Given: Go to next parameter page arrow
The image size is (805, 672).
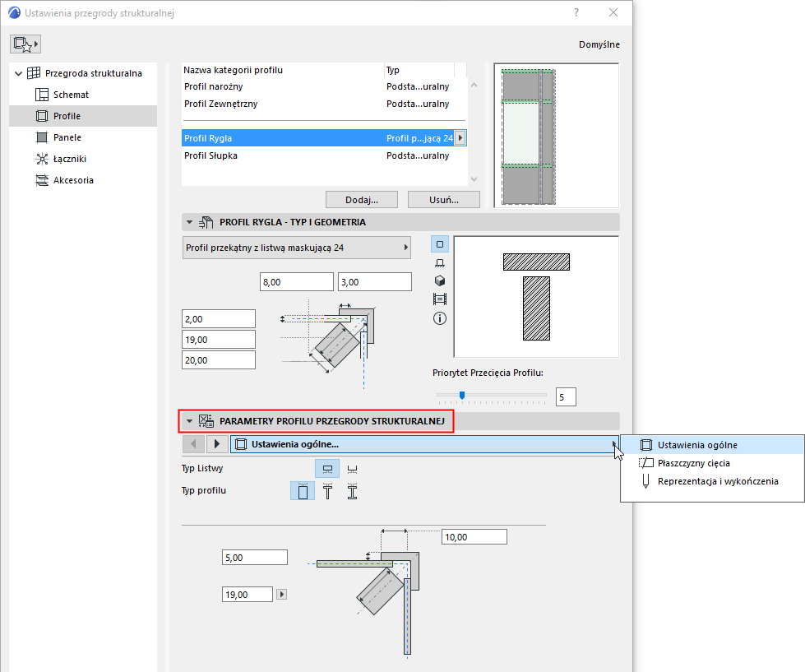Looking at the screenshot, I should tap(216, 444).
